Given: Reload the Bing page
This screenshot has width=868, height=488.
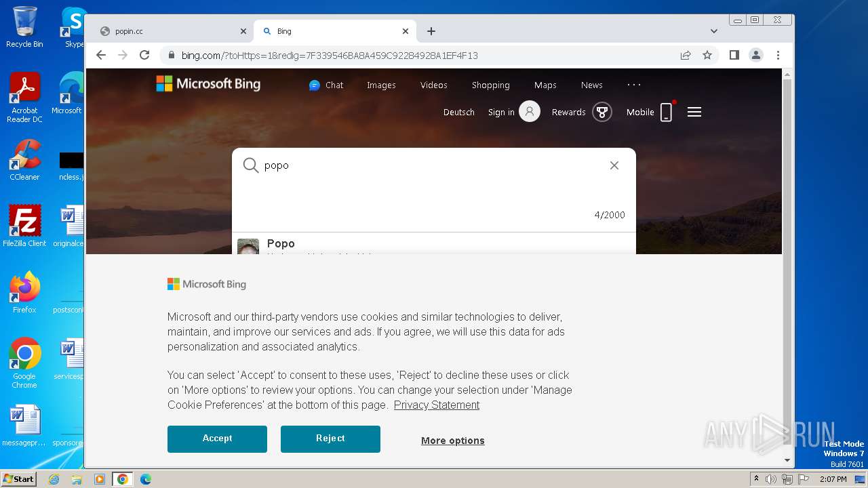Looking at the screenshot, I should [x=144, y=56].
